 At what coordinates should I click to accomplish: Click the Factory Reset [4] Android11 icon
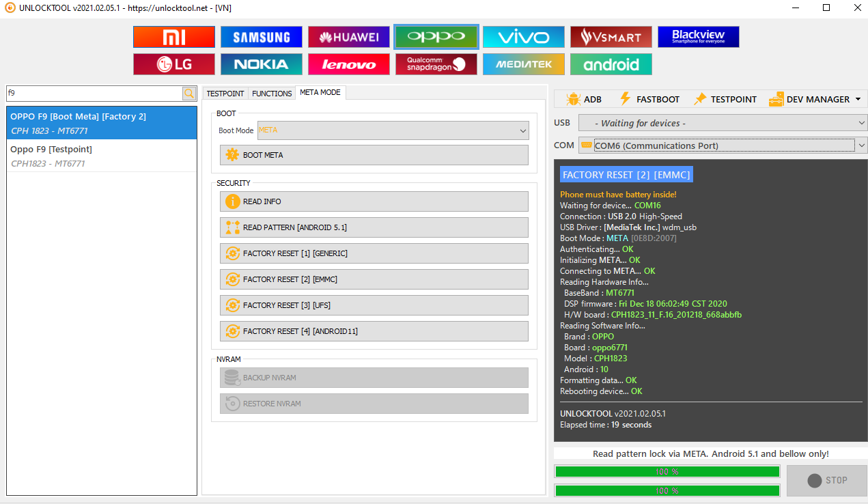pyautogui.click(x=232, y=331)
